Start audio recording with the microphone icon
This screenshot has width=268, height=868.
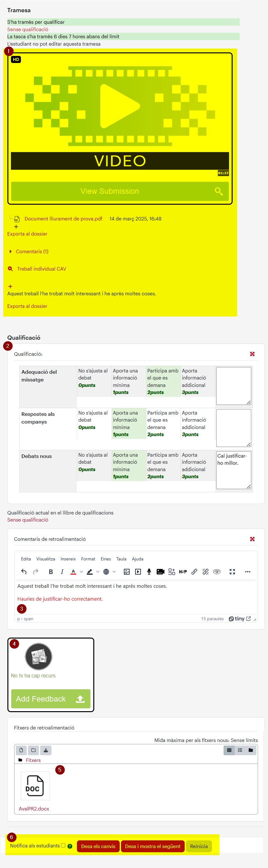[x=149, y=571]
